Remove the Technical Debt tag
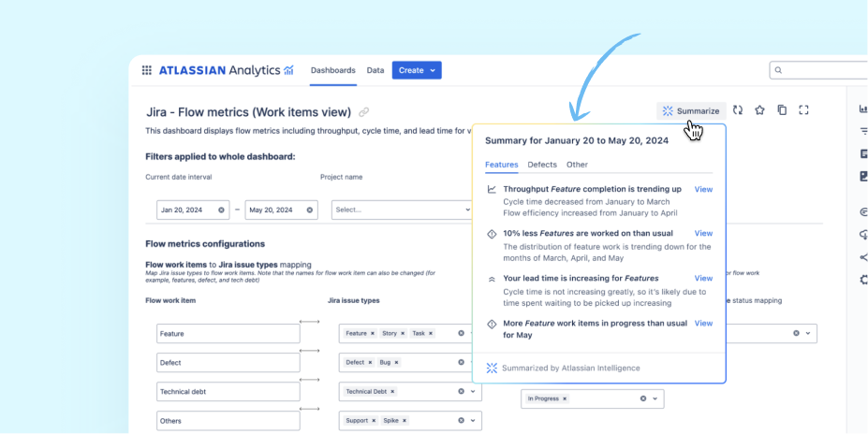The width and height of the screenshot is (868, 434). pyautogui.click(x=392, y=391)
